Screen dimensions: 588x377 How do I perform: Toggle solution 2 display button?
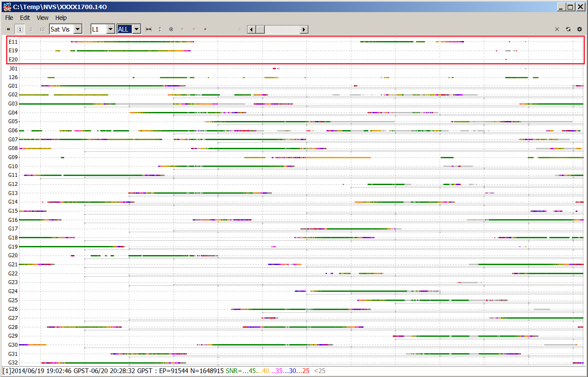click(x=31, y=29)
